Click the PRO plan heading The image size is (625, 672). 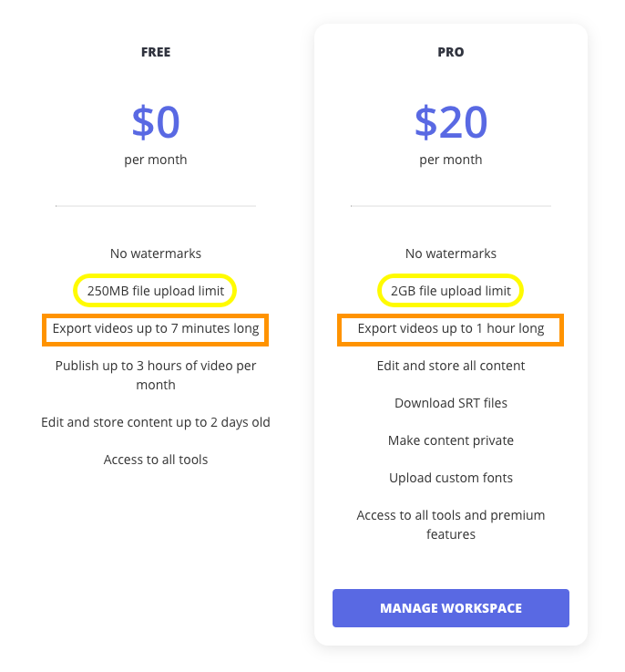coord(450,52)
